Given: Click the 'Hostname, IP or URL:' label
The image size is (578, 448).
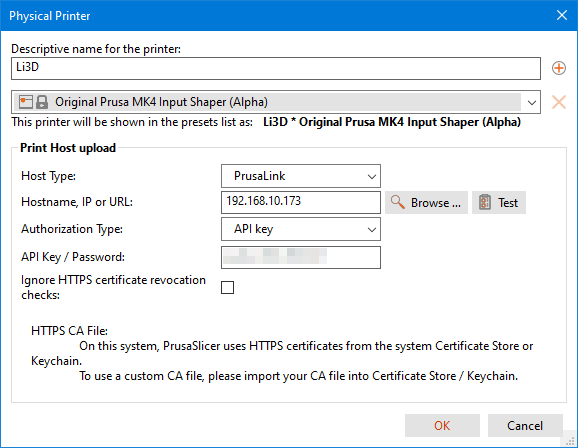Looking at the screenshot, I should tap(77, 202).
